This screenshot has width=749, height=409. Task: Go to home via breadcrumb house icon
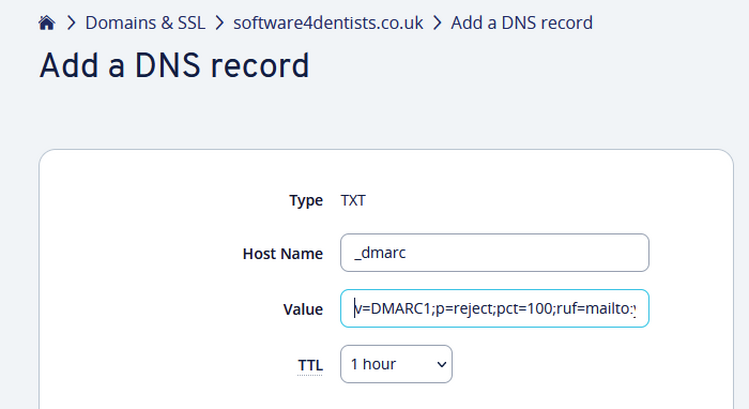(47, 23)
